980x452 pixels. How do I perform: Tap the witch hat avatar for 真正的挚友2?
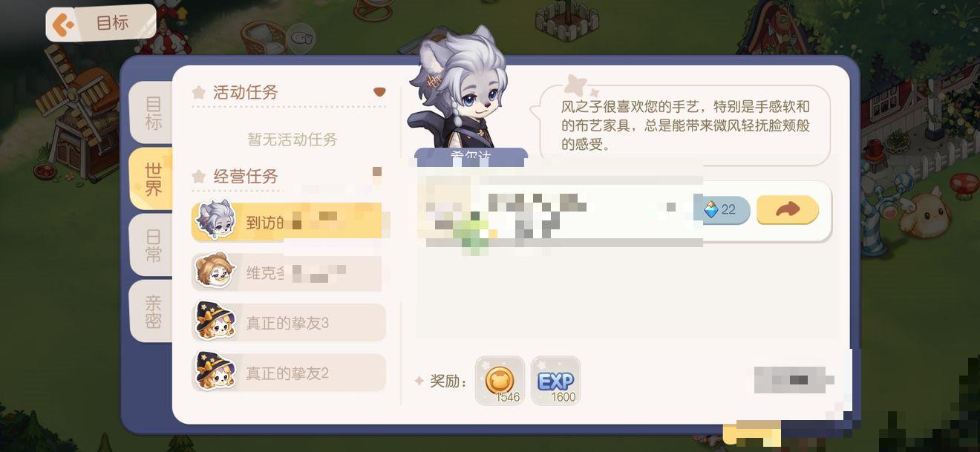tap(215, 371)
